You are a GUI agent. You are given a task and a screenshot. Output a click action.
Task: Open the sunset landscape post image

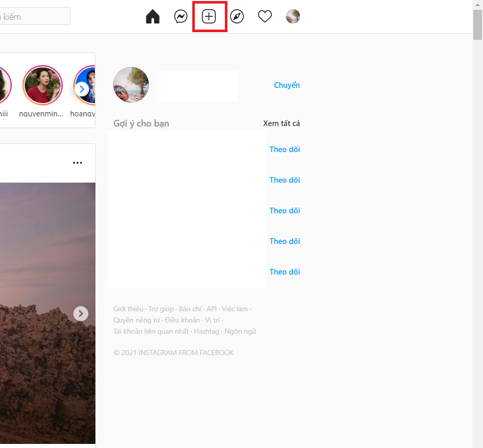click(47, 313)
